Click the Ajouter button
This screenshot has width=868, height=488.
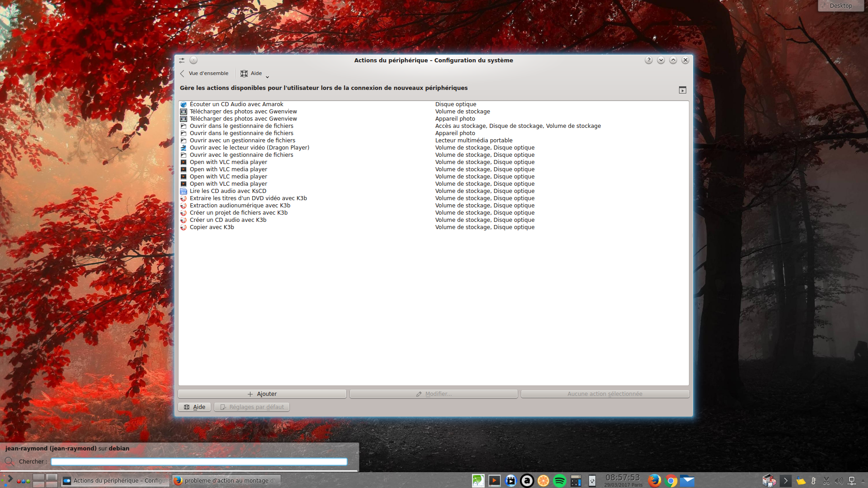262,394
